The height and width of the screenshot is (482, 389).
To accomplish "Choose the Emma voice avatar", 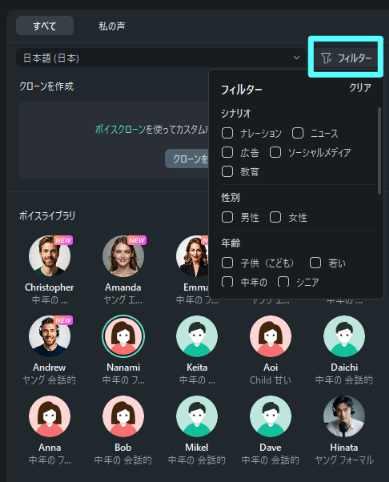I will click(192, 256).
